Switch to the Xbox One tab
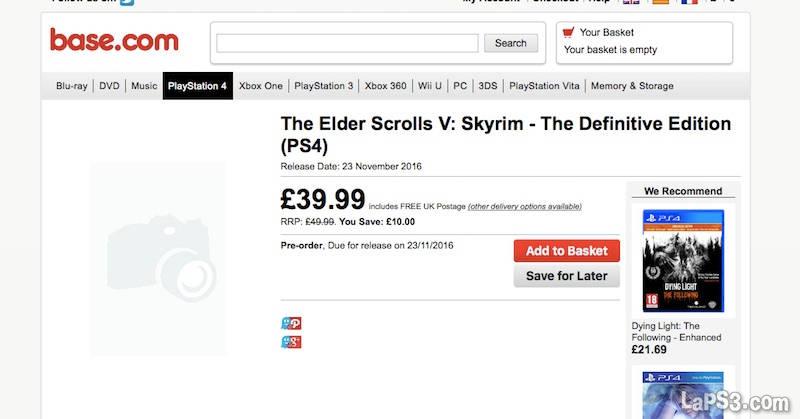This screenshot has width=800, height=419. click(x=260, y=86)
